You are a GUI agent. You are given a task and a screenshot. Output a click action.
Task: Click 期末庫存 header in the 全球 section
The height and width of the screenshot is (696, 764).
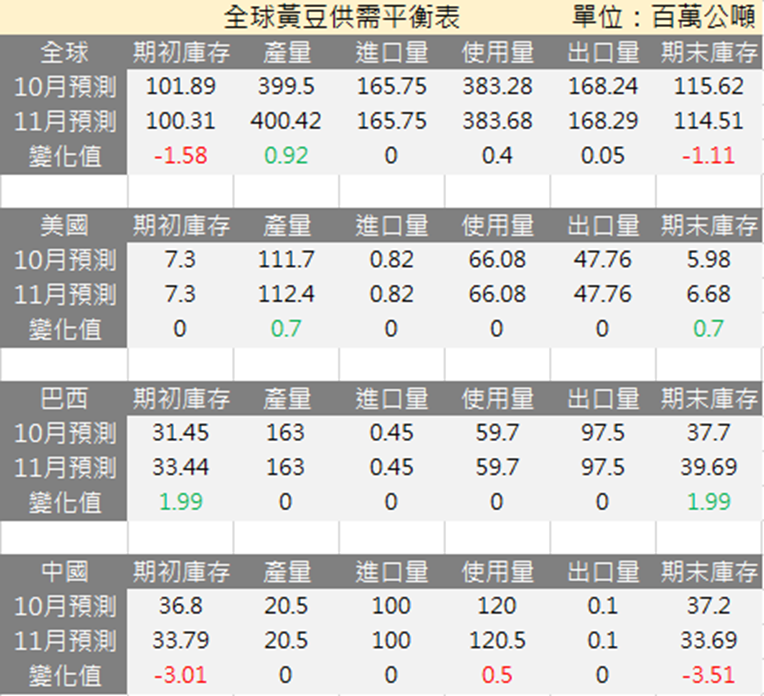(x=708, y=52)
